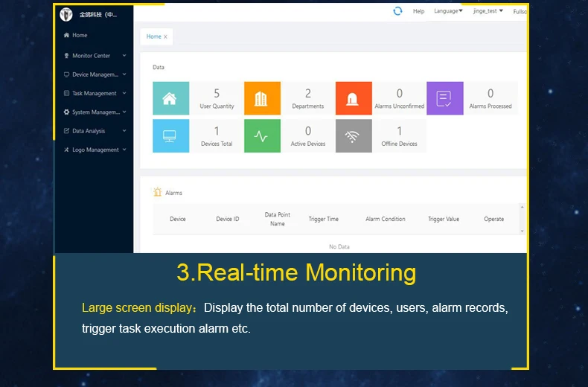588x387 pixels.
Task: Click the User Quantity count of 5
Action: click(x=217, y=93)
